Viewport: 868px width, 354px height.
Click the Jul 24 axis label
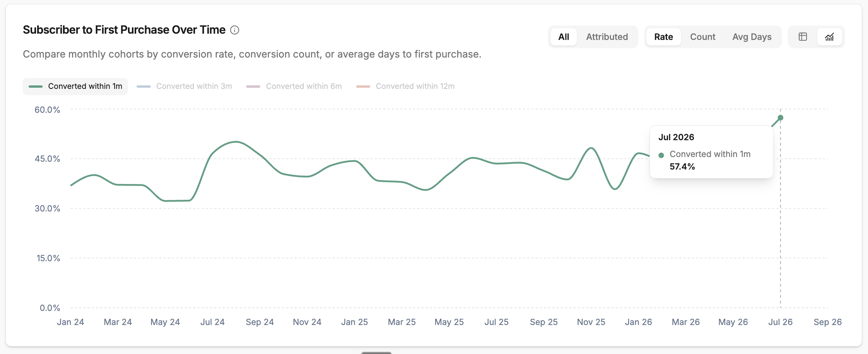coord(212,322)
